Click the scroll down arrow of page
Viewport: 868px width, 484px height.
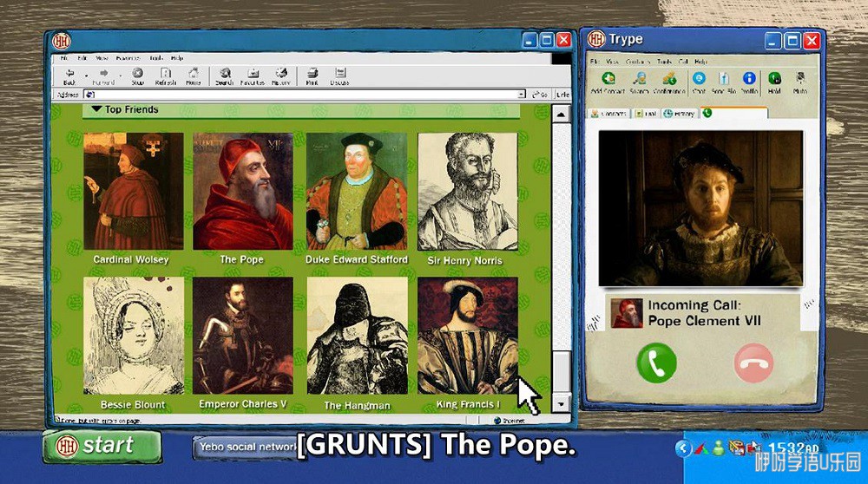pos(561,403)
